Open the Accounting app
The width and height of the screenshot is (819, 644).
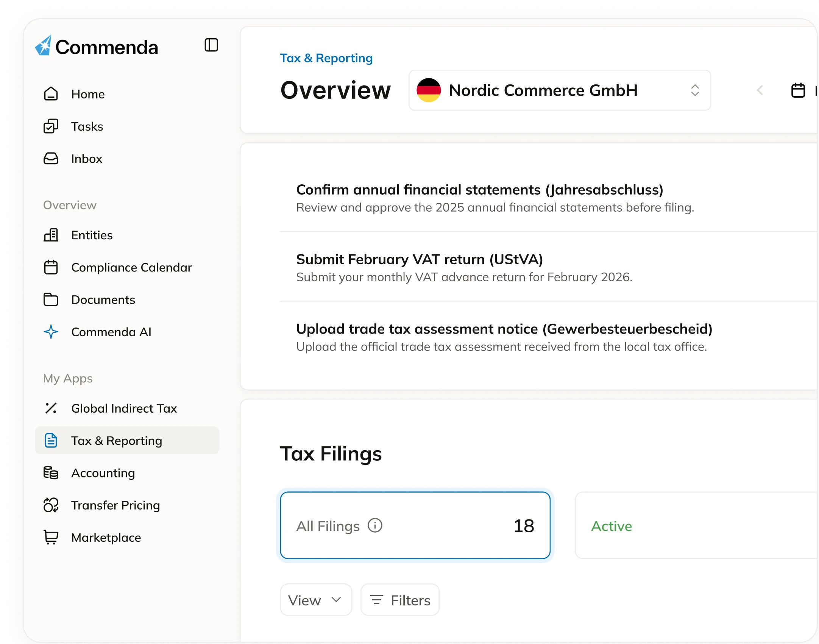tap(127, 473)
